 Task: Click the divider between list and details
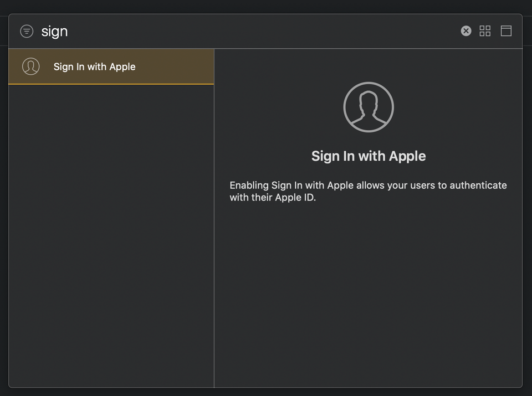(x=214, y=222)
